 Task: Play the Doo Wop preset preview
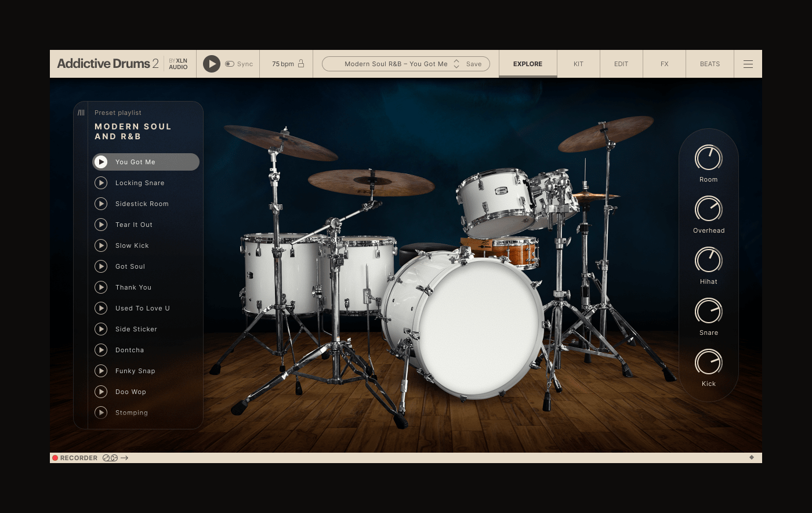coord(101,392)
